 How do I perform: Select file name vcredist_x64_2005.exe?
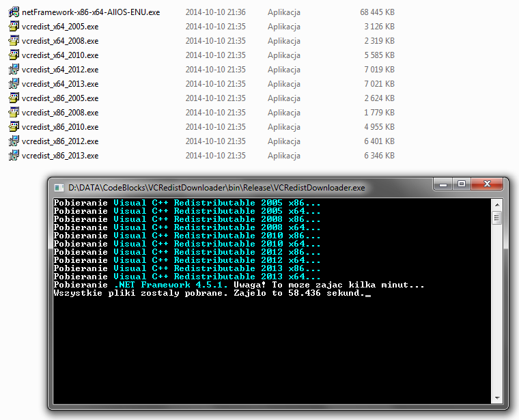[60, 27]
